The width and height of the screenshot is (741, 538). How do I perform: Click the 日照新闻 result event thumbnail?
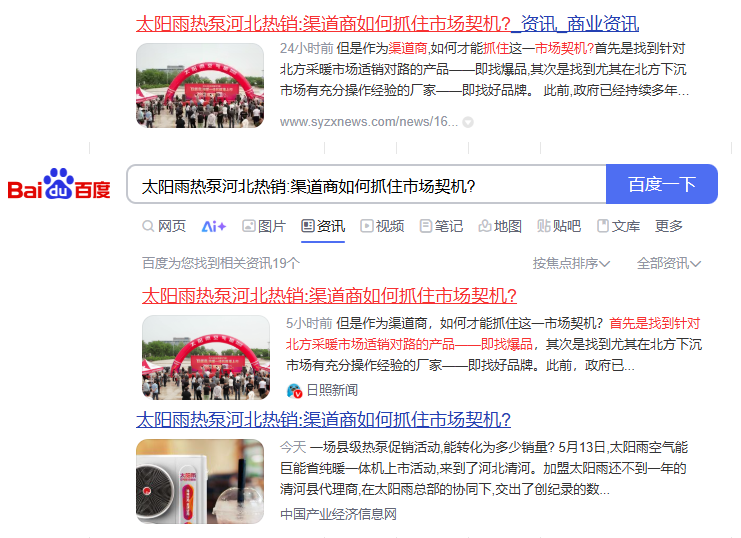click(206, 357)
